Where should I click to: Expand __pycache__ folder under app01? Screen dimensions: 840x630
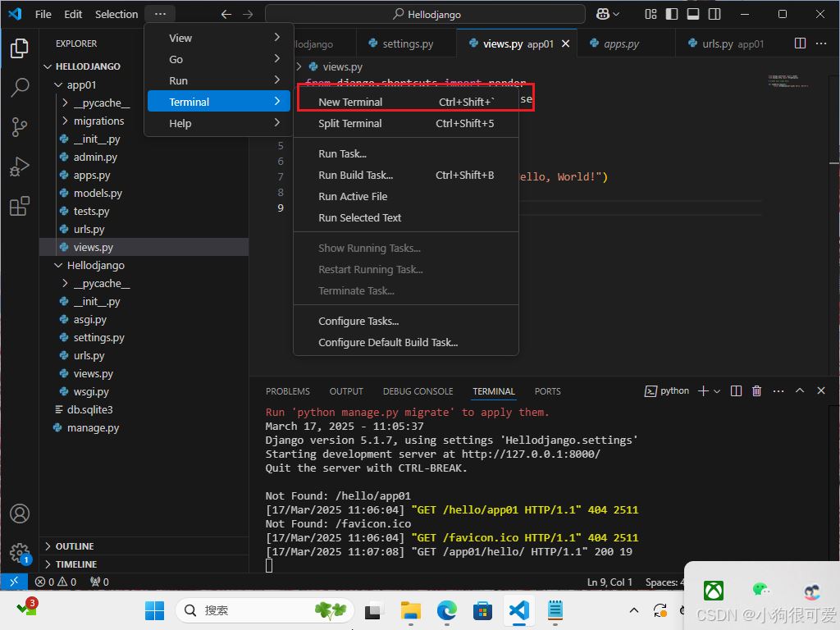point(65,103)
